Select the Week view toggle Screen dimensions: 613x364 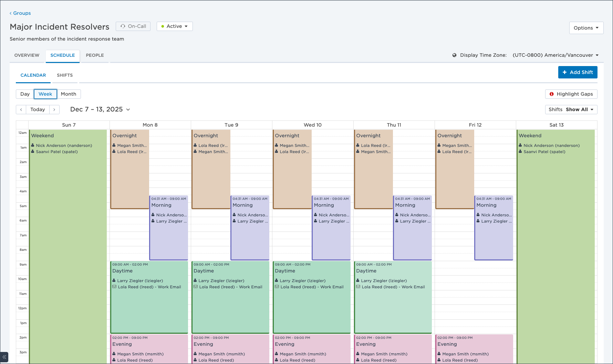click(x=45, y=94)
